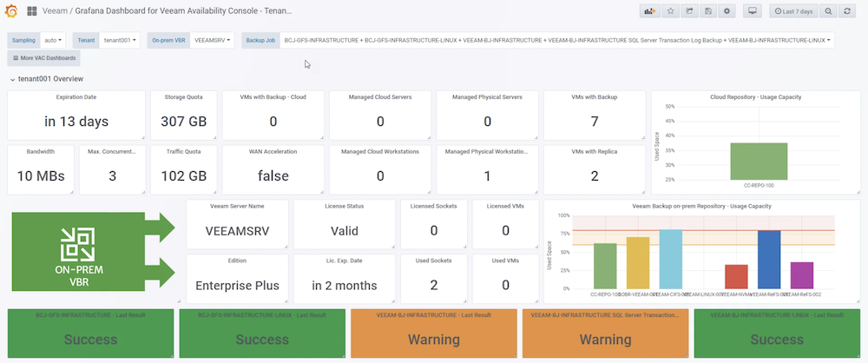This screenshot has width=868, height=363.
Task: Click the Veeam Server Name panel title
Action: click(x=237, y=206)
